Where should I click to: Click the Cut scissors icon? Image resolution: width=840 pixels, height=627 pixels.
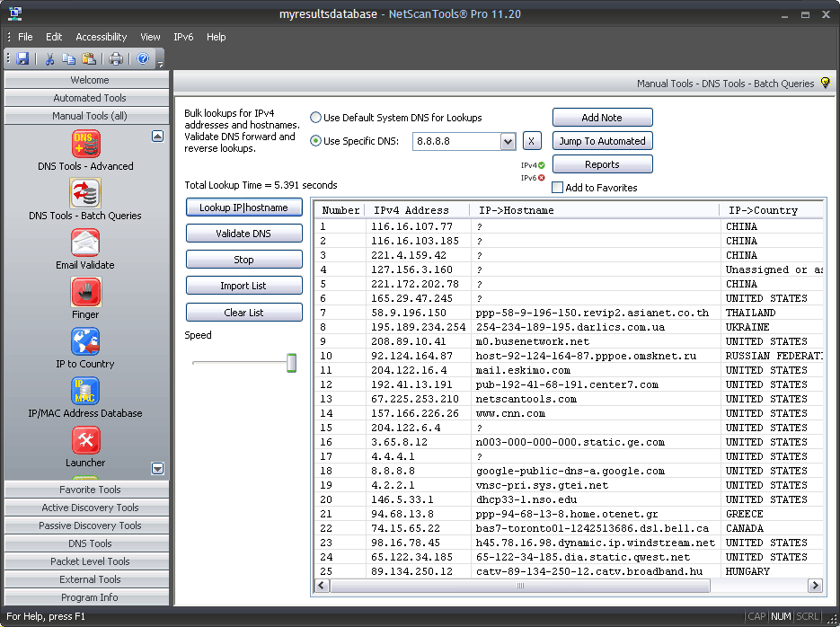click(x=49, y=58)
